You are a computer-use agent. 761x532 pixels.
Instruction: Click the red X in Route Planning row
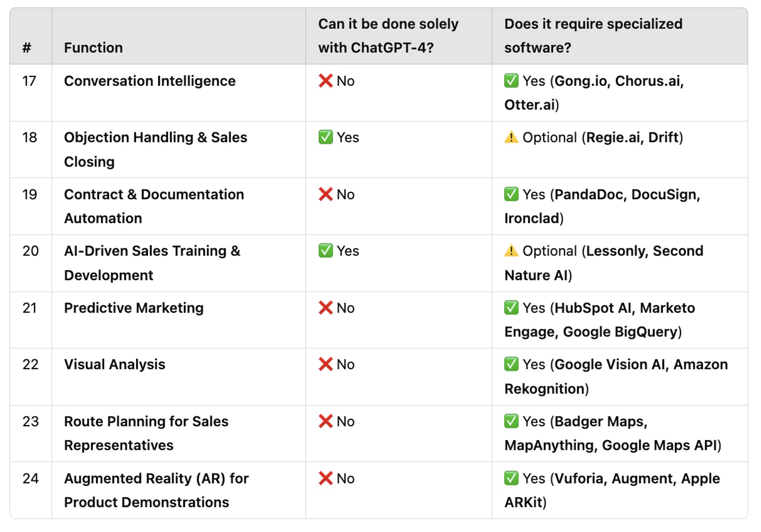point(325,421)
